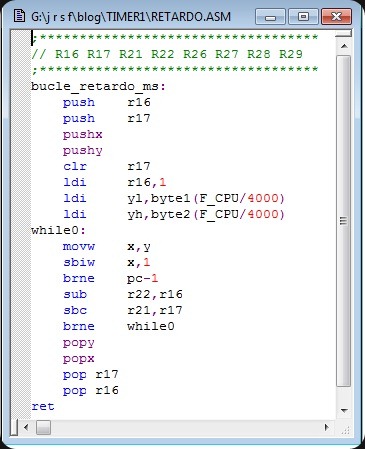Click the 'brne pc-1' instruction
The width and height of the screenshot is (365, 449).
pos(110,279)
